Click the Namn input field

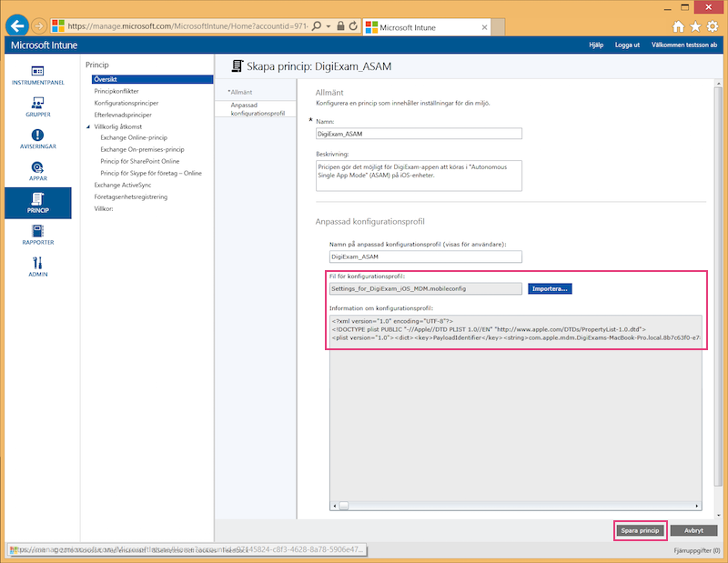coord(419,134)
